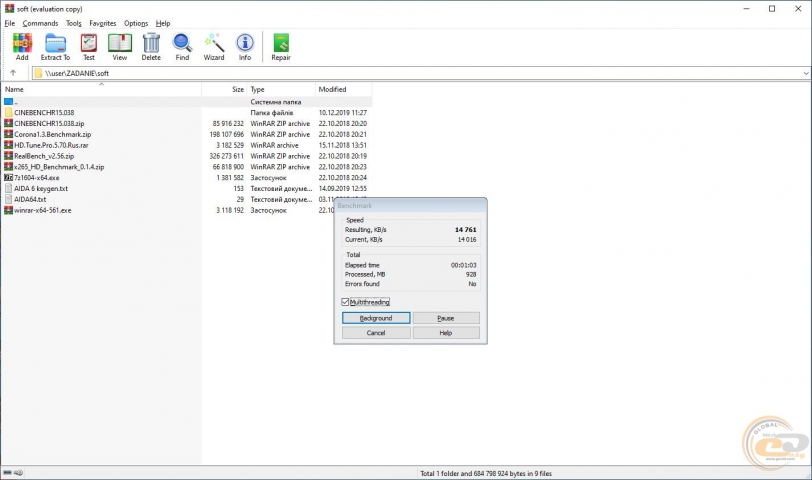
Task: Sort files by Name column
Action: [x=102, y=89]
